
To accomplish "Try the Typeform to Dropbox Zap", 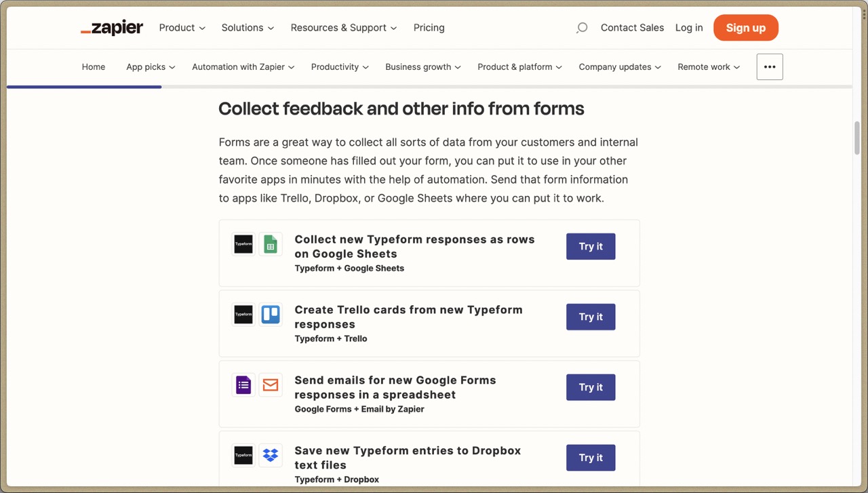I will coord(591,458).
